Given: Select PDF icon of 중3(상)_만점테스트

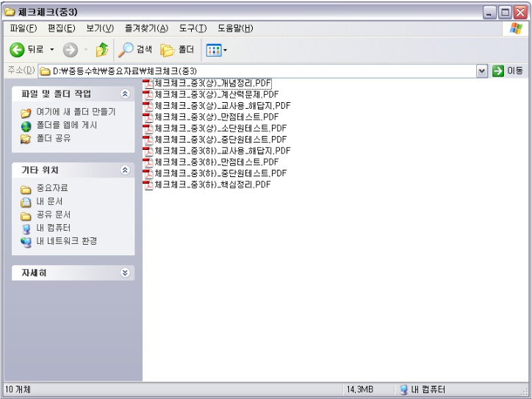Looking at the screenshot, I should (148, 118).
